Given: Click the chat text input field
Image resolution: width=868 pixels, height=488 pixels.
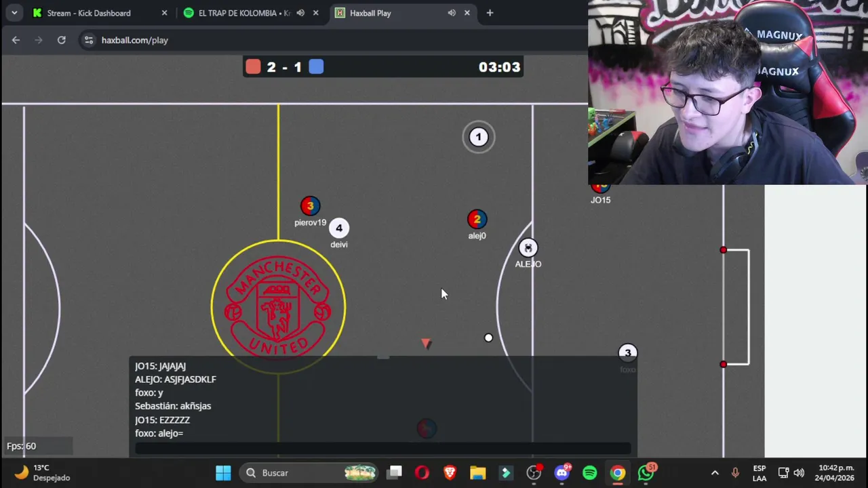Looking at the screenshot, I should (x=382, y=448).
